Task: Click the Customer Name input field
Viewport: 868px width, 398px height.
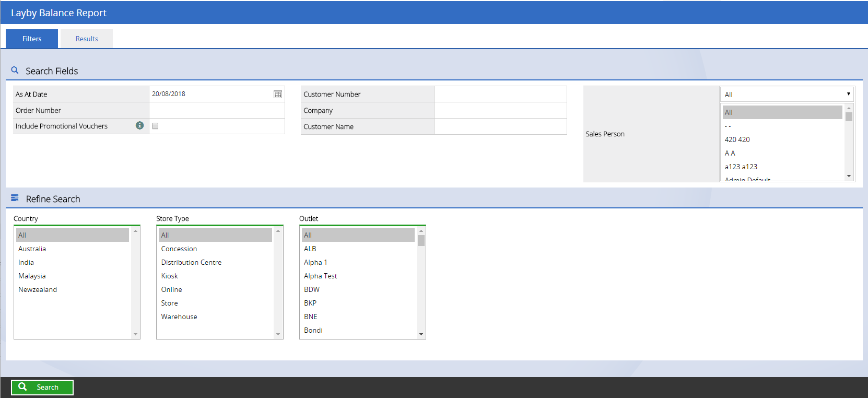Action: (x=500, y=126)
